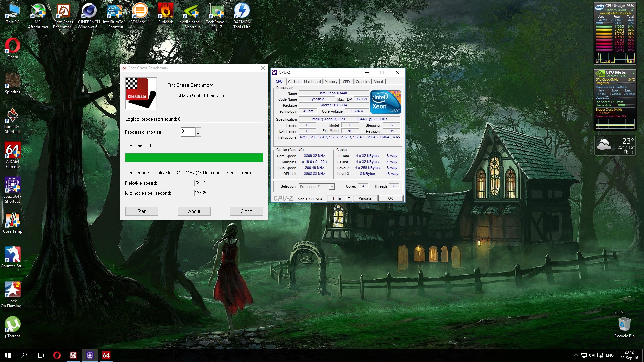644x362 pixels.
Task: Launch AIDA64 Extreme
Action: [12, 150]
